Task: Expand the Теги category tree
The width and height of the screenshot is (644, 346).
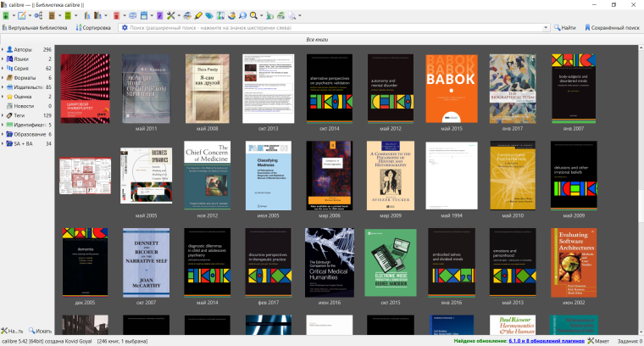Action: click(3, 114)
